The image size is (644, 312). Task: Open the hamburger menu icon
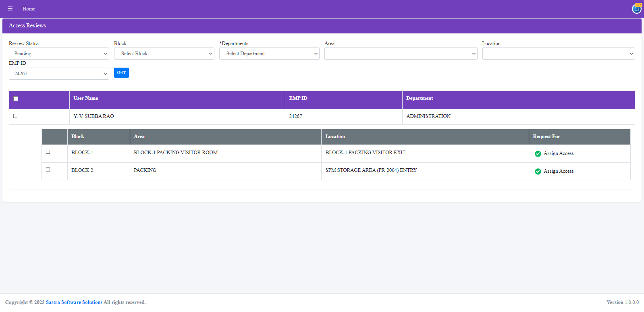(x=10, y=8)
